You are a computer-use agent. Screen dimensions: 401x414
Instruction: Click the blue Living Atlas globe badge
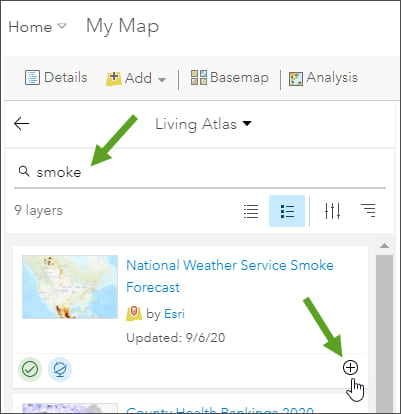click(60, 369)
